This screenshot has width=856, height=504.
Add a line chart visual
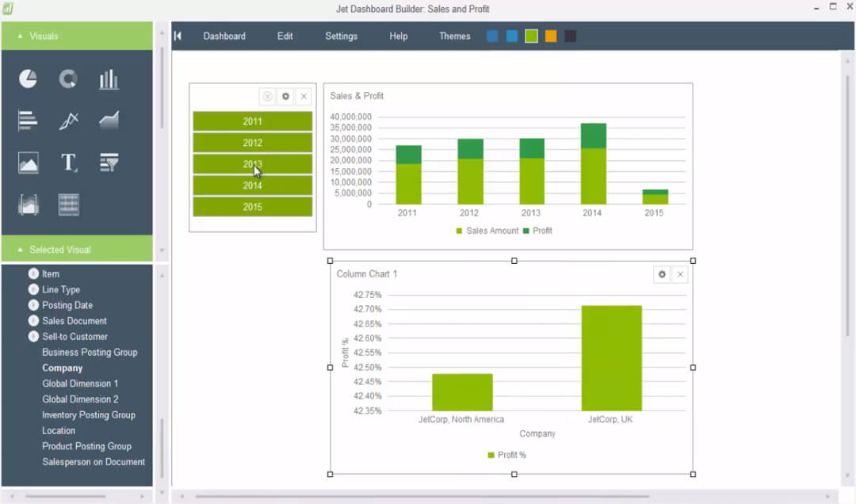(69, 120)
